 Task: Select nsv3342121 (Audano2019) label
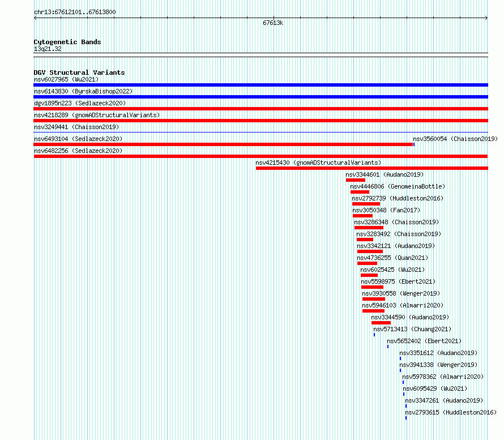click(396, 246)
